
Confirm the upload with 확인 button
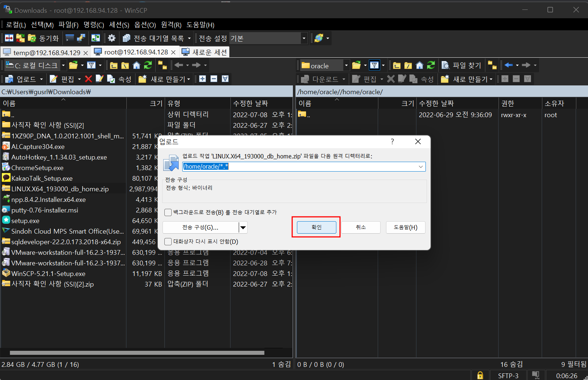click(316, 227)
